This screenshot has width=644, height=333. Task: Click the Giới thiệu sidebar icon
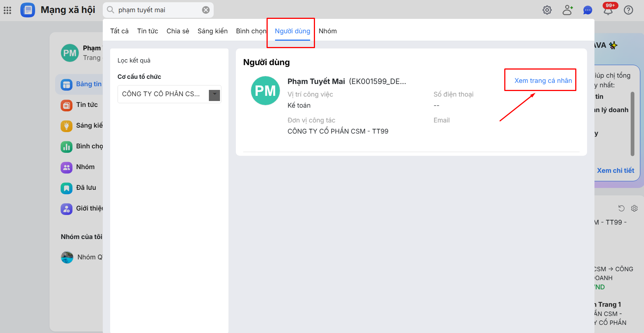coord(67,209)
